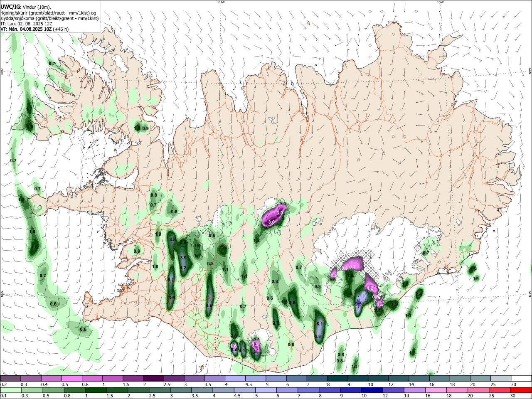Click the 4.2 precipitation value

tap(183, 268)
